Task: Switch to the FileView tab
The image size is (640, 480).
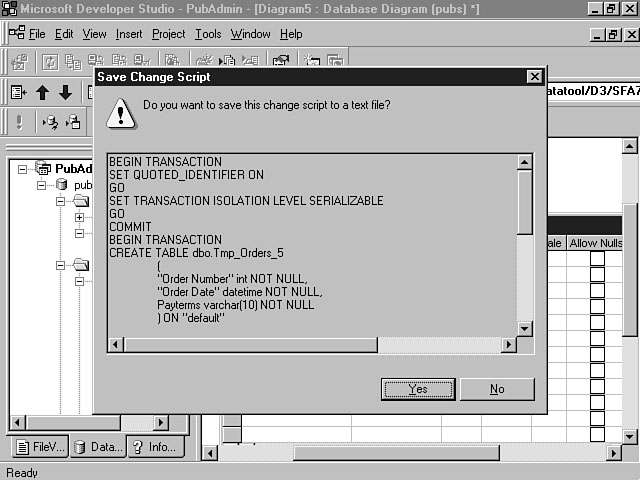Action: (39, 447)
